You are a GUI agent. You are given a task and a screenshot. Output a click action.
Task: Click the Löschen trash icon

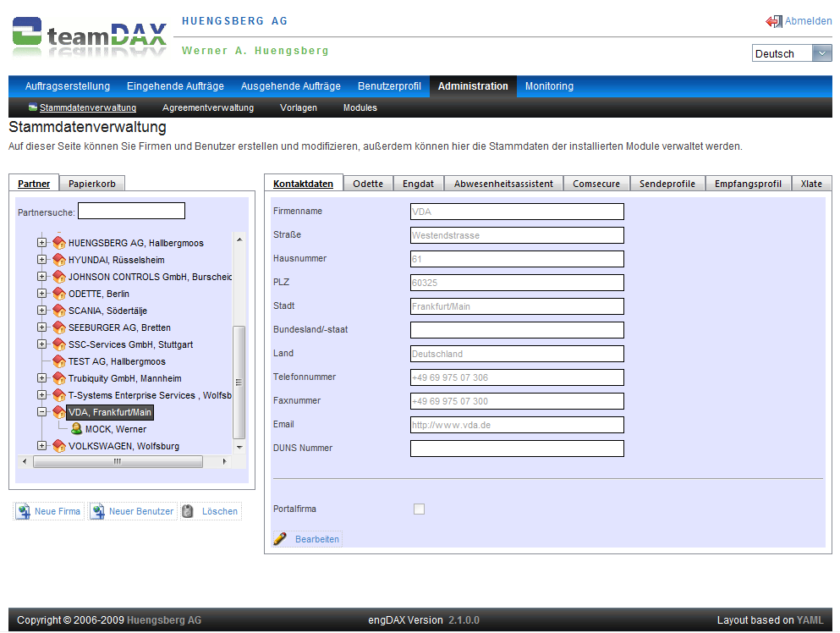(x=188, y=511)
